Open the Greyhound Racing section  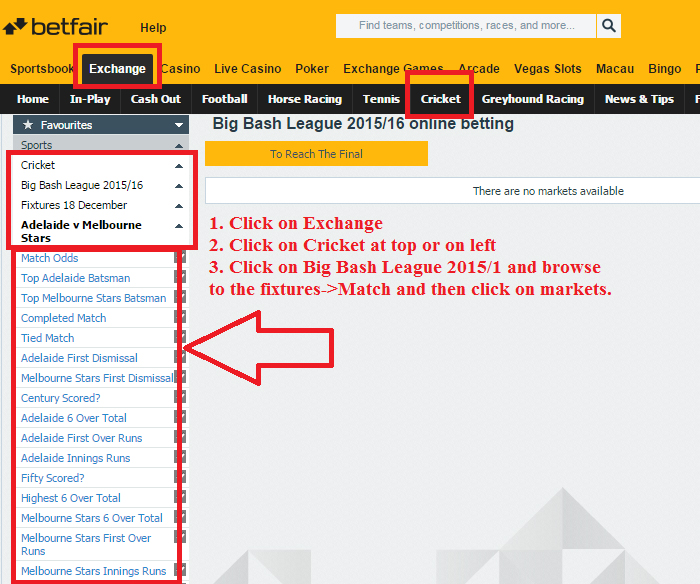[x=533, y=99]
